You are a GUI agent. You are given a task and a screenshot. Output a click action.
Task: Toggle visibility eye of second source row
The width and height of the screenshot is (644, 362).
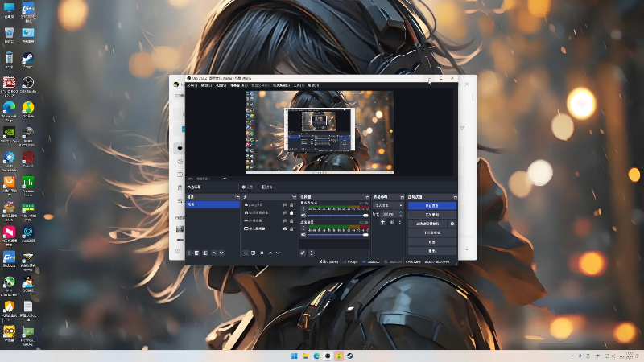[x=285, y=212]
